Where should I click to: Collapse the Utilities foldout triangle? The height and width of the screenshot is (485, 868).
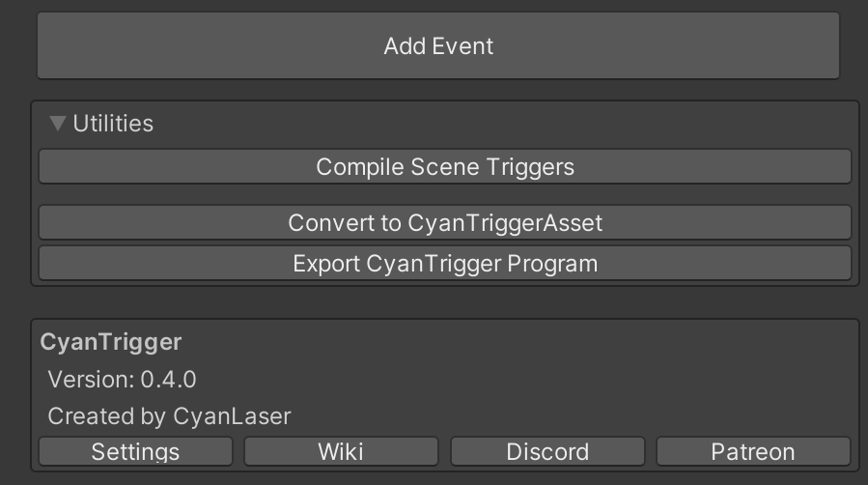coord(58,123)
